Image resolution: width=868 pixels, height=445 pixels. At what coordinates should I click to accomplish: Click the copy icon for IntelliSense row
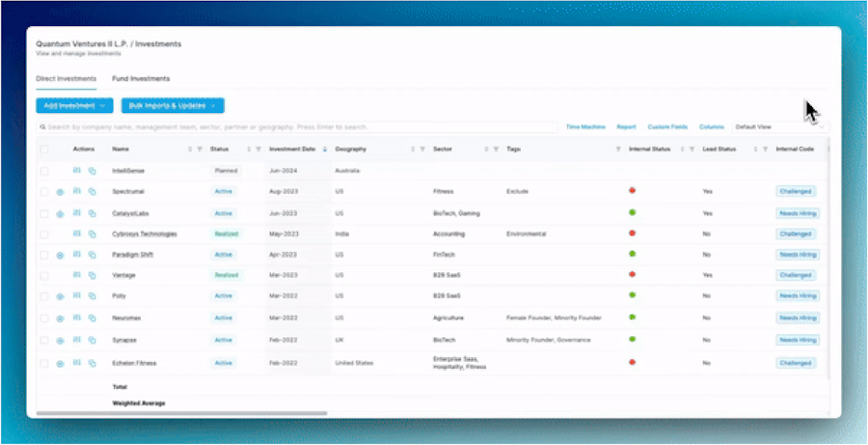click(x=92, y=171)
